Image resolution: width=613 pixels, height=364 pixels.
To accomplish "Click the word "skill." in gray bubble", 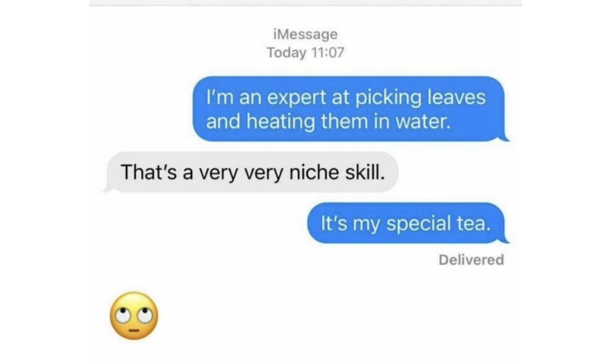I will (x=365, y=172).
